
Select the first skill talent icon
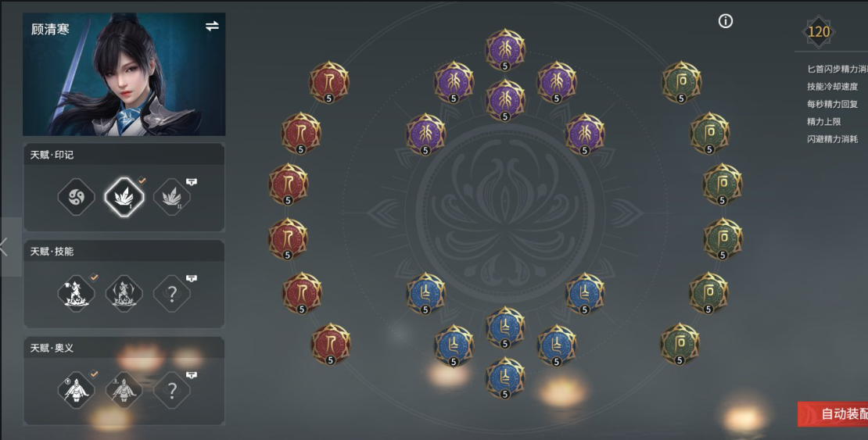click(x=77, y=293)
